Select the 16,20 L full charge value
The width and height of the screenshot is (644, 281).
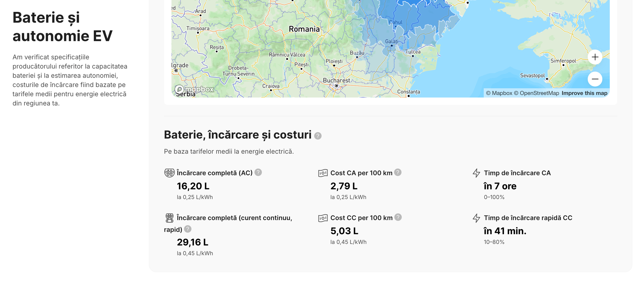[x=193, y=186]
